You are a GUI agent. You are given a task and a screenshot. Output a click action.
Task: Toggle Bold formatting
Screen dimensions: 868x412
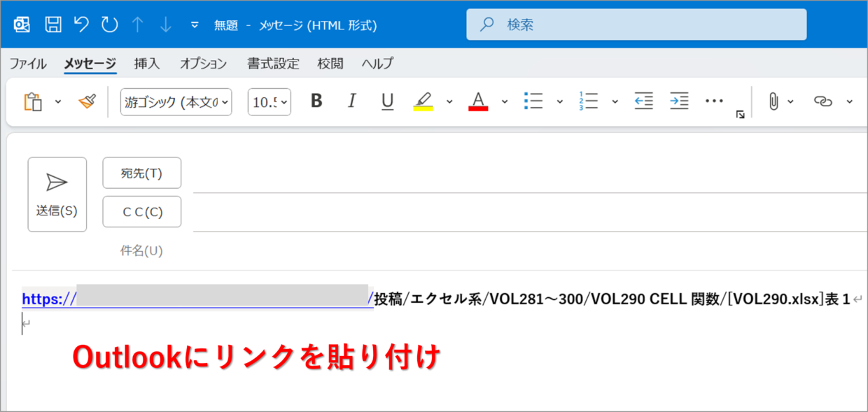(316, 101)
